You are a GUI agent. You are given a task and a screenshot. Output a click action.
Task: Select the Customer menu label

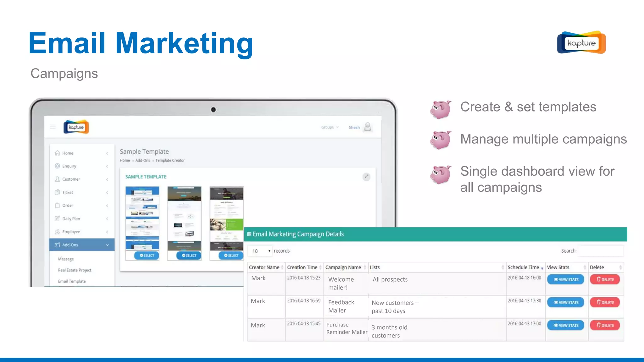tap(71, 179)
